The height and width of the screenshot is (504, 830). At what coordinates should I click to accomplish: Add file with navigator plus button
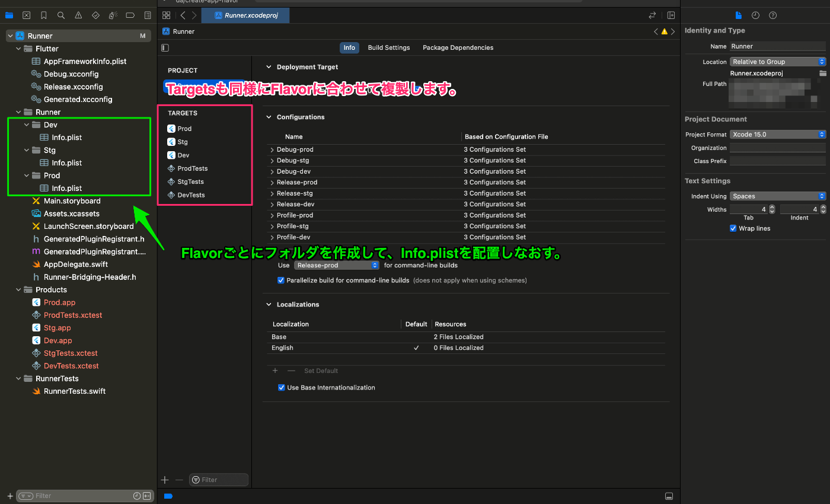pos(9,496)
